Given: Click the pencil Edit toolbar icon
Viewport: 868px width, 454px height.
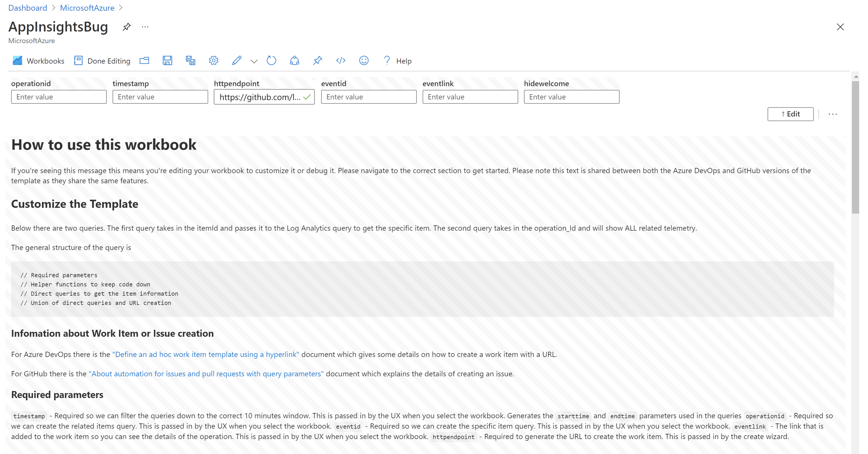Looking at the screenshot, I should click(x=237, y=61).
